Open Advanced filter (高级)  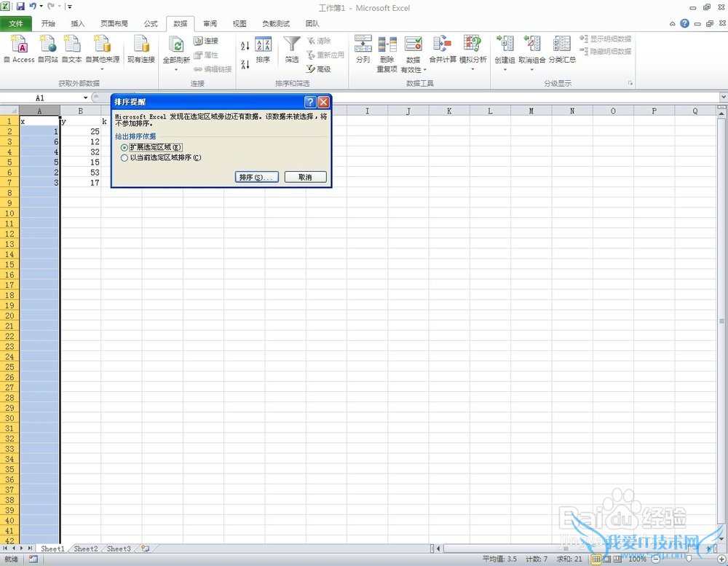pyautogui.click(x=319, y=68)
